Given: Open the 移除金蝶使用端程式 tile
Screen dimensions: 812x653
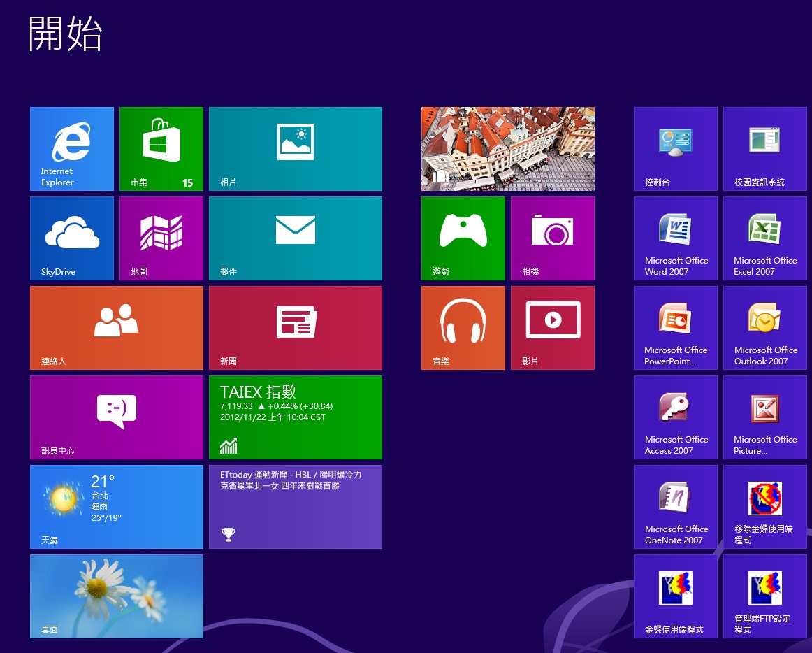Looking at the screenshot, I should 765,507.
